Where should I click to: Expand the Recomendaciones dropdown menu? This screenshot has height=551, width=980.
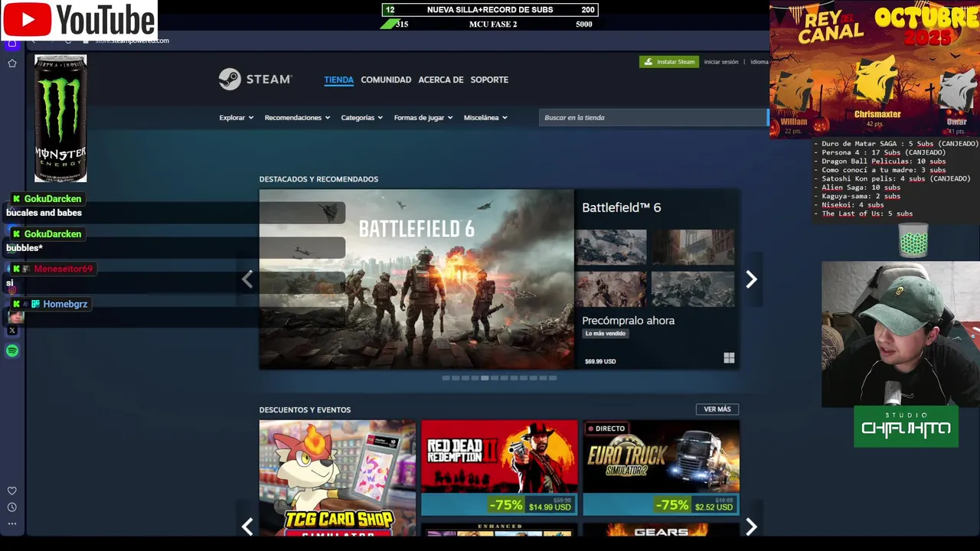(x=297, y=118)
